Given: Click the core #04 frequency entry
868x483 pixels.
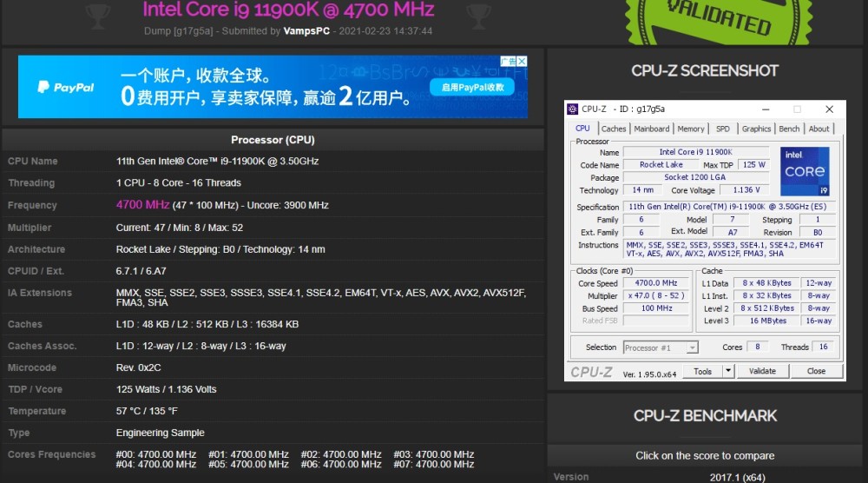Looking at the screenshot, I should [155, 464].
